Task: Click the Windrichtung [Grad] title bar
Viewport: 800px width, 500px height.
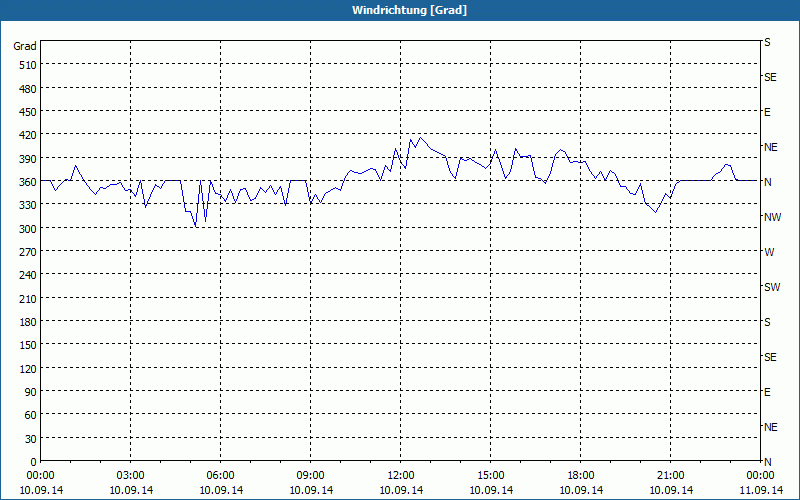Action: 400,10
